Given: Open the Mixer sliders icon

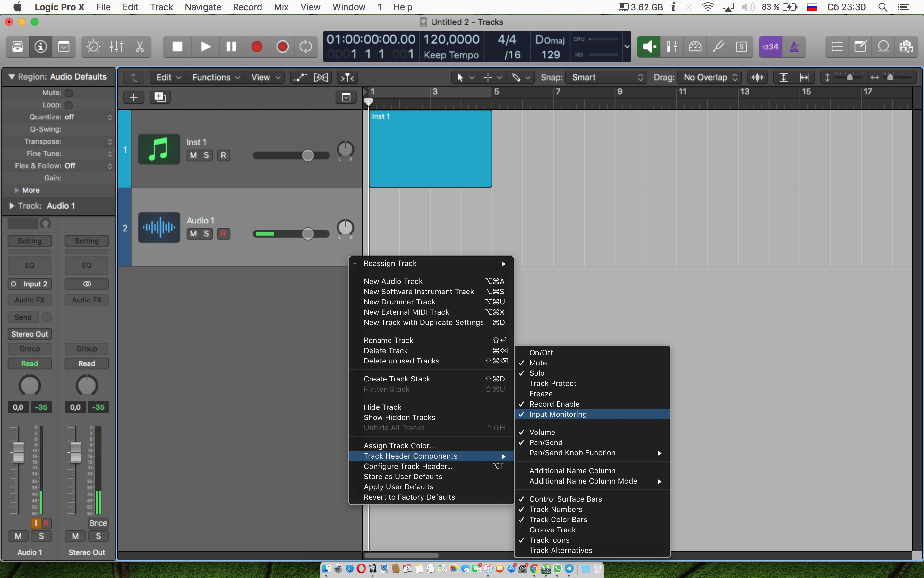Looking at the screenshot, I should click(116, 47).
